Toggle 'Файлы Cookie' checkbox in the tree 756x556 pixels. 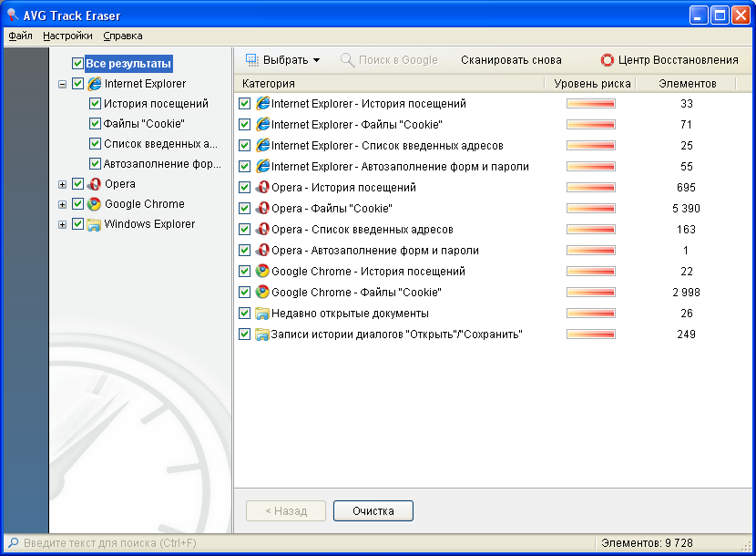(95, 124)
